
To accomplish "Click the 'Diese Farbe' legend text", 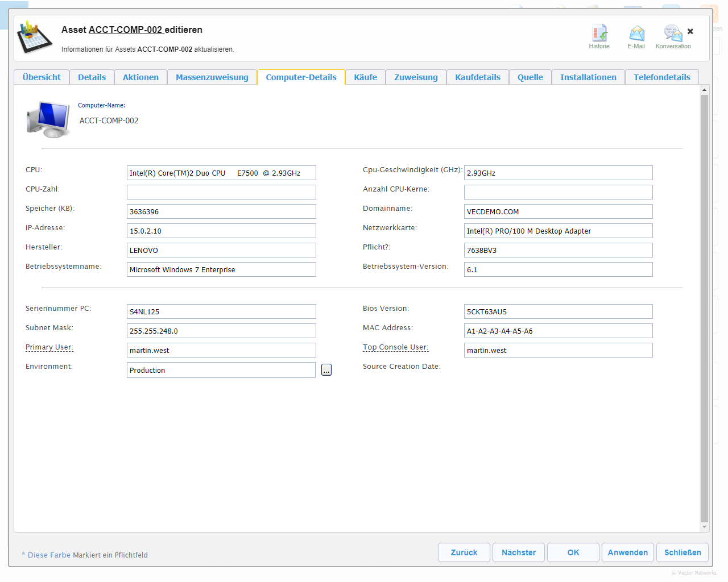I will click(x=49, y=555).
